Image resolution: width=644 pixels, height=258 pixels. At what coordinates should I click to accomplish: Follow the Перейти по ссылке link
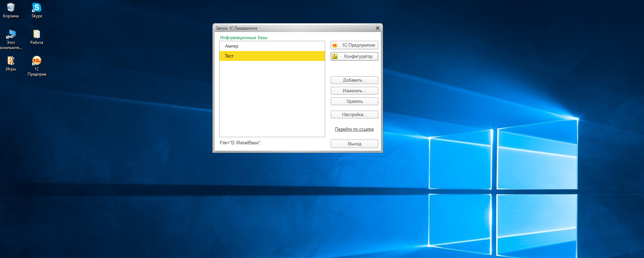coord(354,129)
